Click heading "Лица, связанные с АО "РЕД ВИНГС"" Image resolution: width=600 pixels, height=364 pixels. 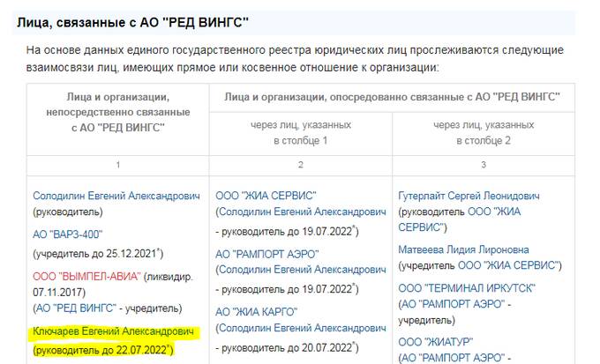[132, 22]
